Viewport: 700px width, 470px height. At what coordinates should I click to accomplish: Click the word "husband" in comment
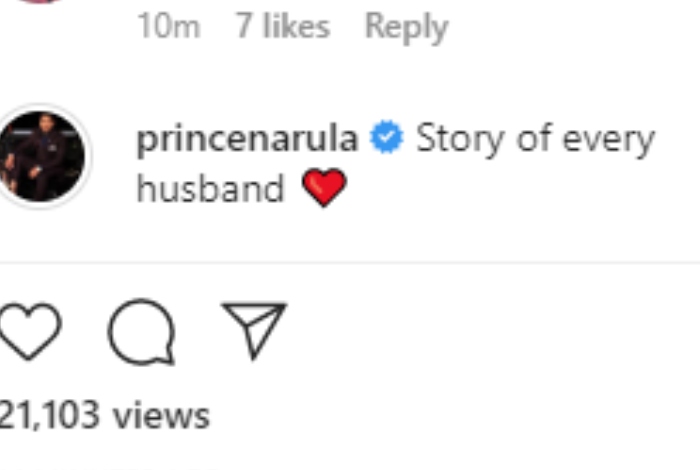coord(210,188)
